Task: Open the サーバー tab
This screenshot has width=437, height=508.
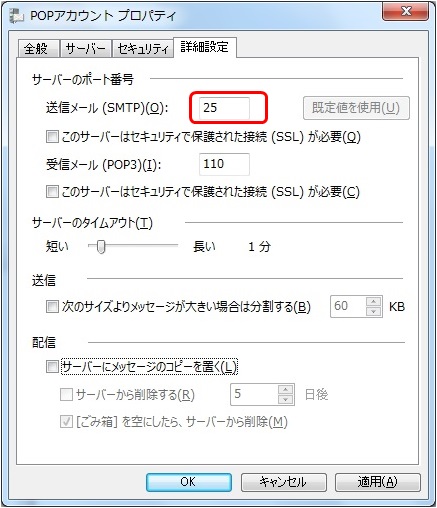Action: click(86, 49)
